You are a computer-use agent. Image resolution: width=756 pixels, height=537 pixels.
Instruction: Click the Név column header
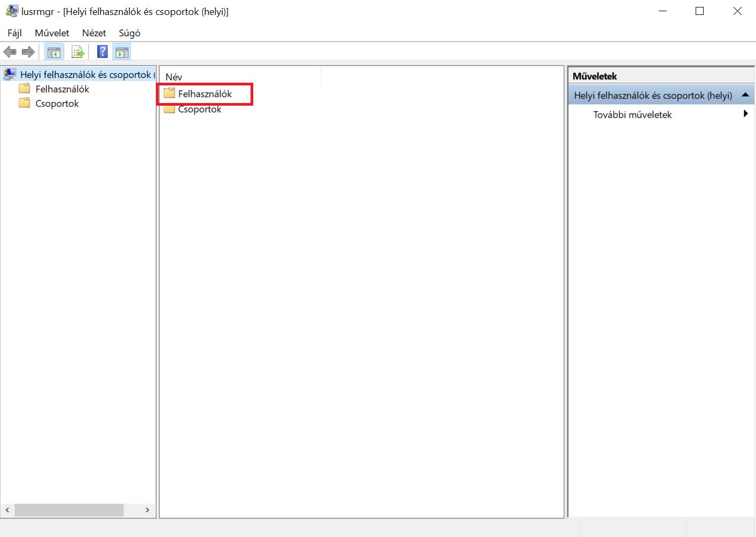click(x=174, y=77)
